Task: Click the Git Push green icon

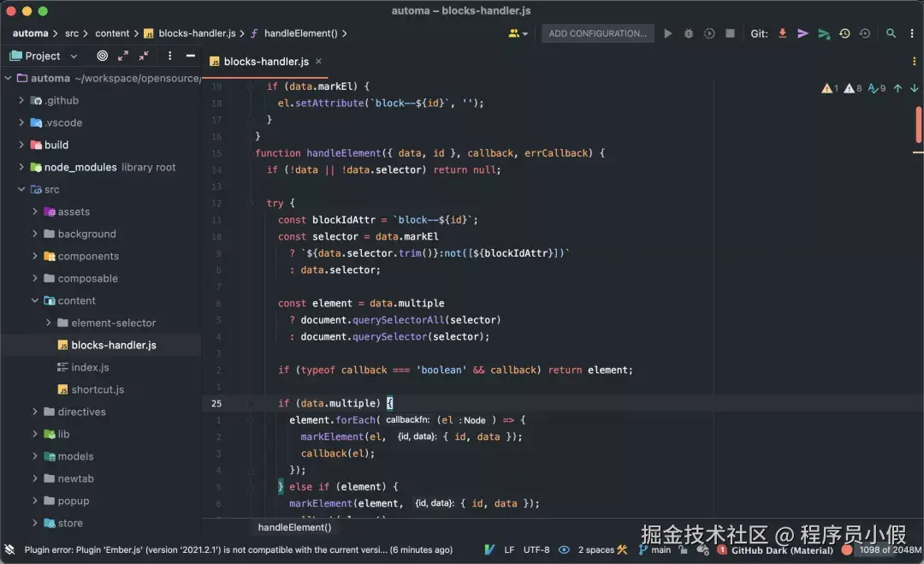Action: point(824,33)
